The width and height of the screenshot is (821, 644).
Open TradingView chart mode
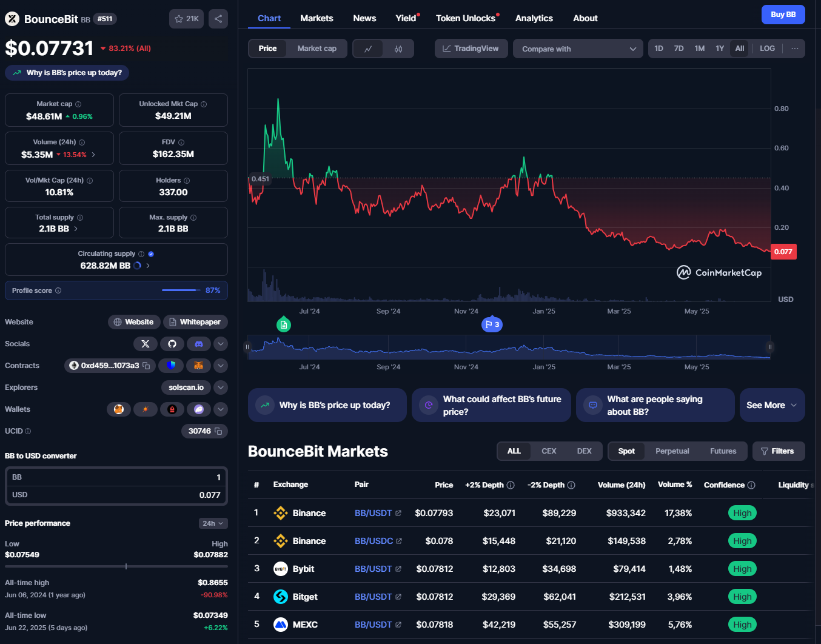tap(471, 49)
